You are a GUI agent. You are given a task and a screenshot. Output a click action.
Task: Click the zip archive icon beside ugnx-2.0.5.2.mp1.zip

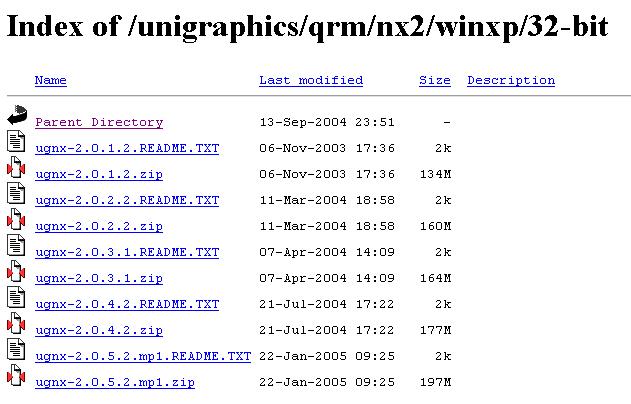(x=16, y=375)
